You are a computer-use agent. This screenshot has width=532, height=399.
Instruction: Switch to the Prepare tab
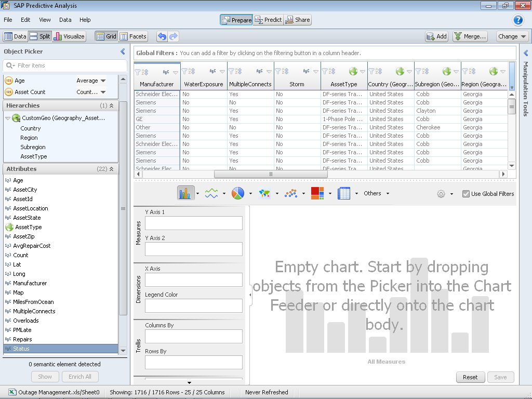click(x=236, y=20)
